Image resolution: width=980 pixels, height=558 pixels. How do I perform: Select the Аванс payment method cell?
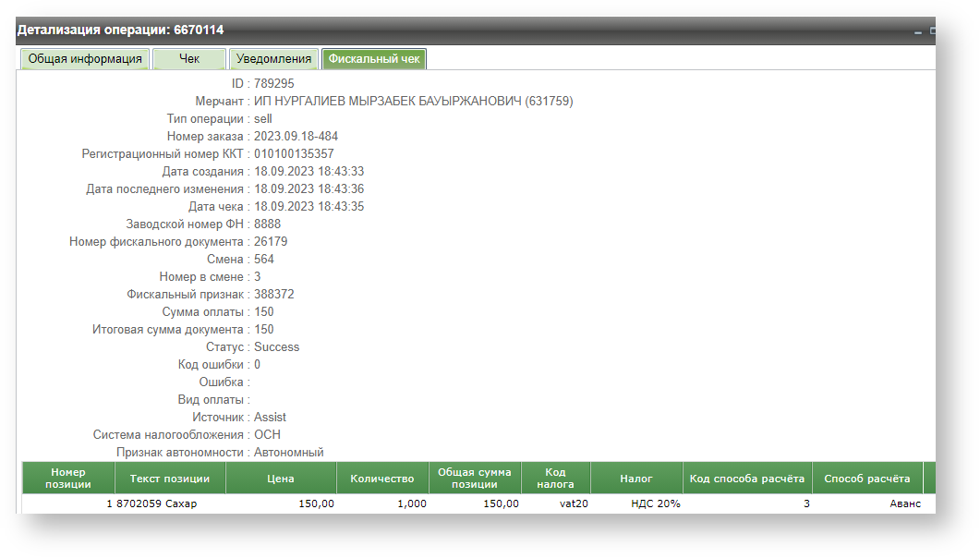pos(905,504)
